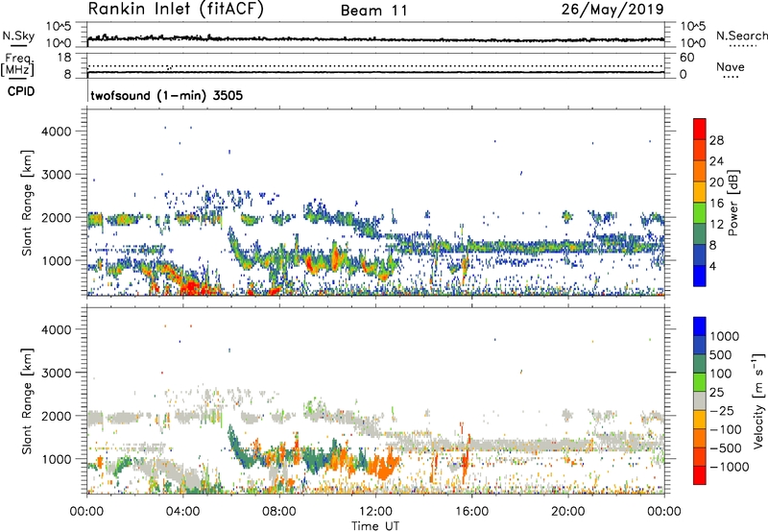768x532 pixels.
Task: Pick the dark green 100–500 Velocity colorbar segment
Action: tap(700, 364)
